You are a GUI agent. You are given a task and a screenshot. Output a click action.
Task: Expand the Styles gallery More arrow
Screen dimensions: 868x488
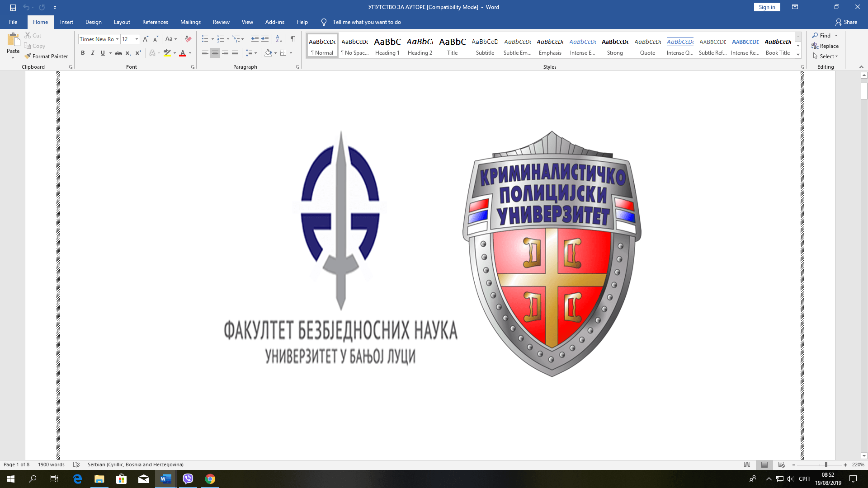point(798,55)
